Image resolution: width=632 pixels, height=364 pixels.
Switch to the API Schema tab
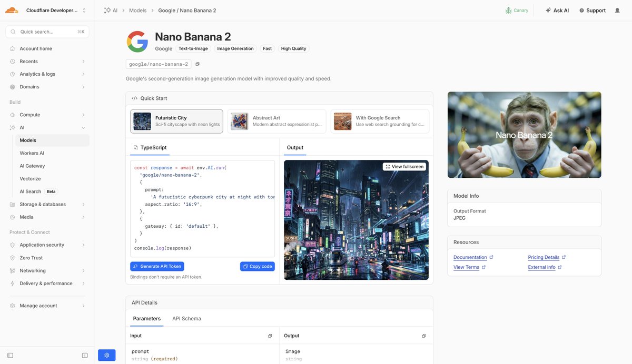click(186, 319)
